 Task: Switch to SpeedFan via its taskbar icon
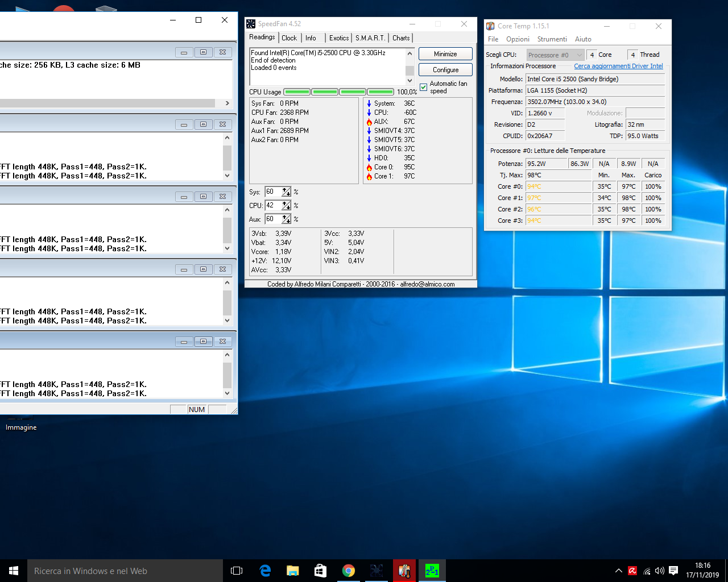coord(377,571)
